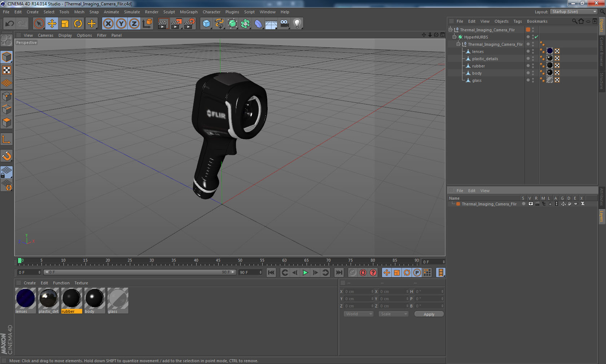Screen dimensions: 606x364
Task: Click frame 45 on the timeline ruler
Action: pyautogui.click(x=218, y=261)
